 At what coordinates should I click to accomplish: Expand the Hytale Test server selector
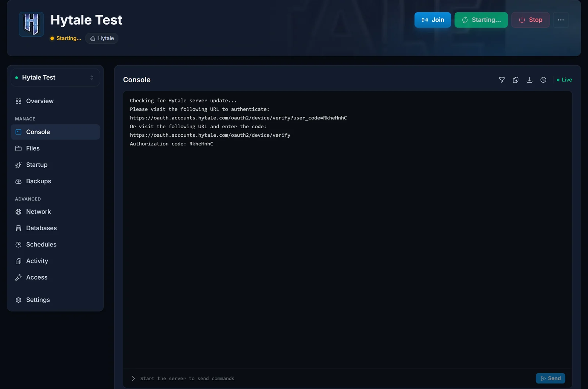(55, 78)
